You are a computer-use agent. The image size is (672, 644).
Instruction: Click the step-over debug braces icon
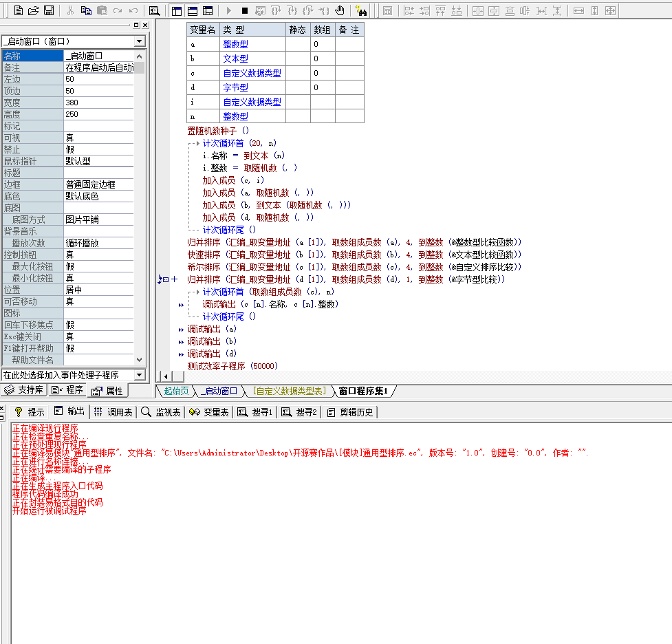pyautogui.click(x=276, y=10)
